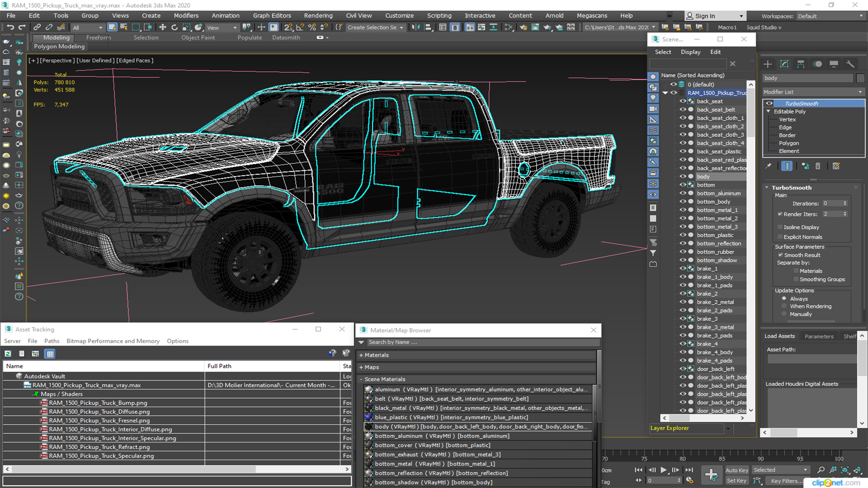The image size is (868, 488).
Task: Open the Rendering menu
Action: coord(318,15)
